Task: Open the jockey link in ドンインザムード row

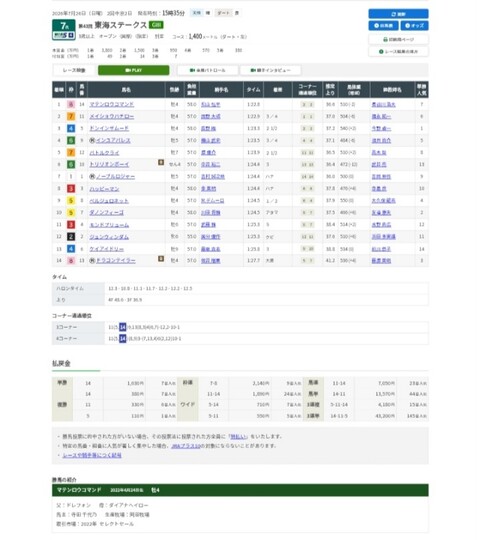Action: (x=208, y=128)
